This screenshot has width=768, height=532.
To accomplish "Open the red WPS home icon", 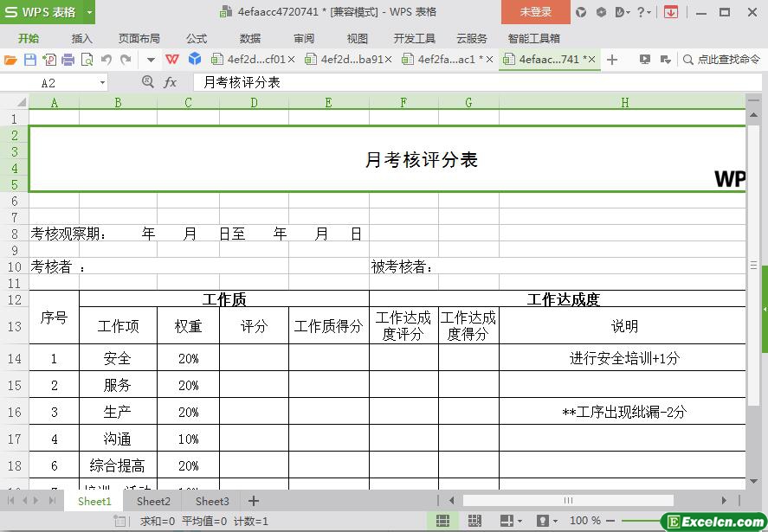I will pos(172,60).
